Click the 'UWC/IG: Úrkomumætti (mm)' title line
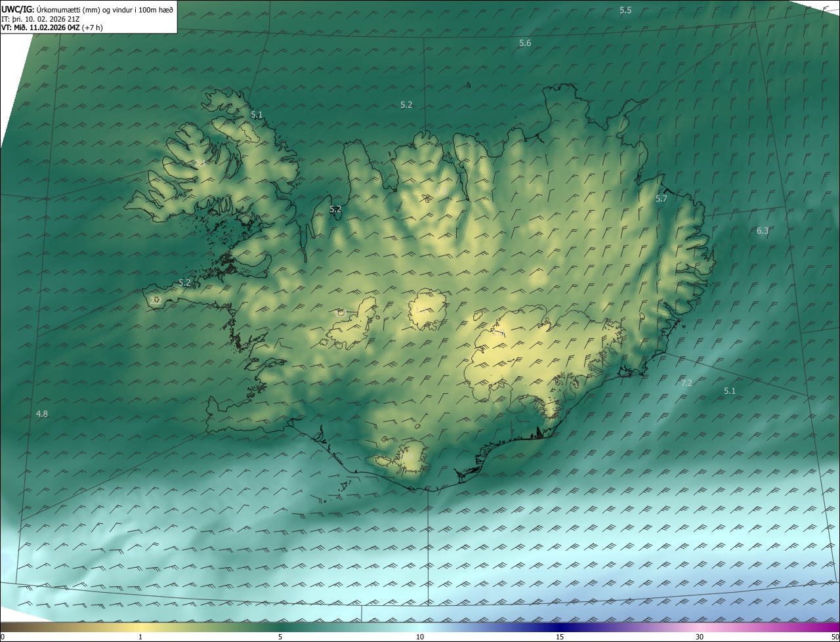Screen dimensions: 840x642 tap(89, 9)
